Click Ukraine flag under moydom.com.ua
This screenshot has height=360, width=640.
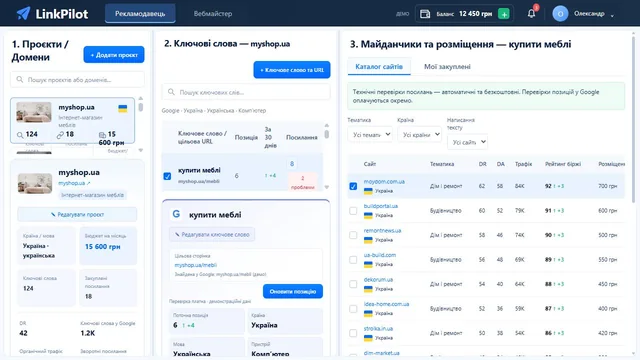pos(368,191)
